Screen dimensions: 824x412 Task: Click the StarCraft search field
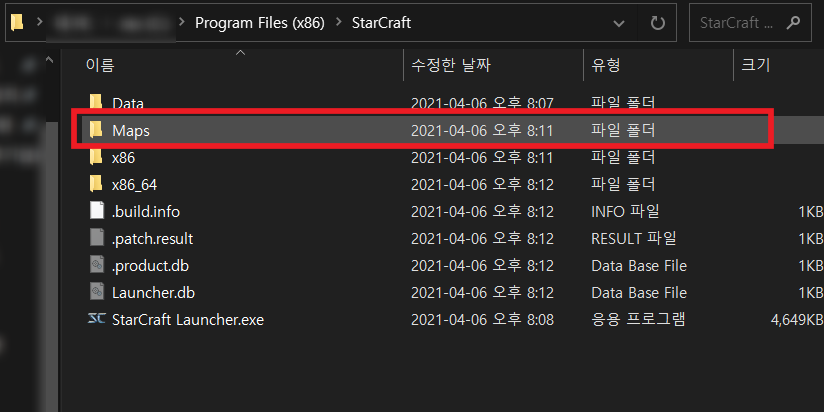coord(750,23)
